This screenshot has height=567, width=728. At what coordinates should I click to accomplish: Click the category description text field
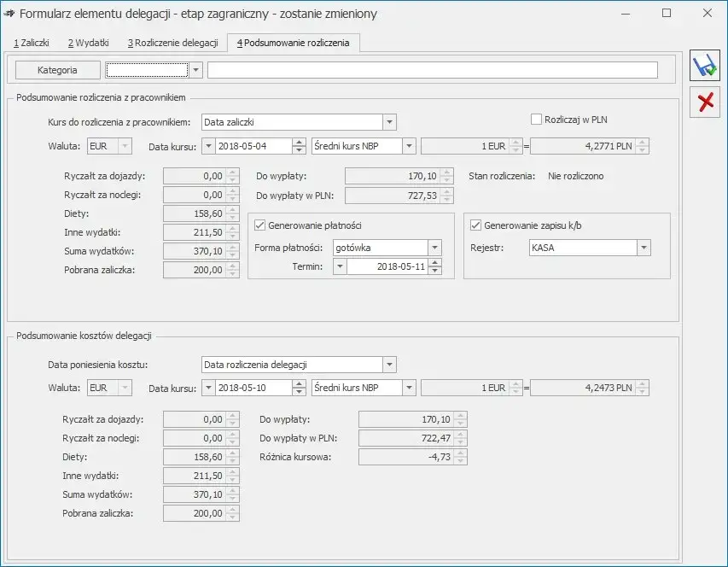click(x=432, y=70)
